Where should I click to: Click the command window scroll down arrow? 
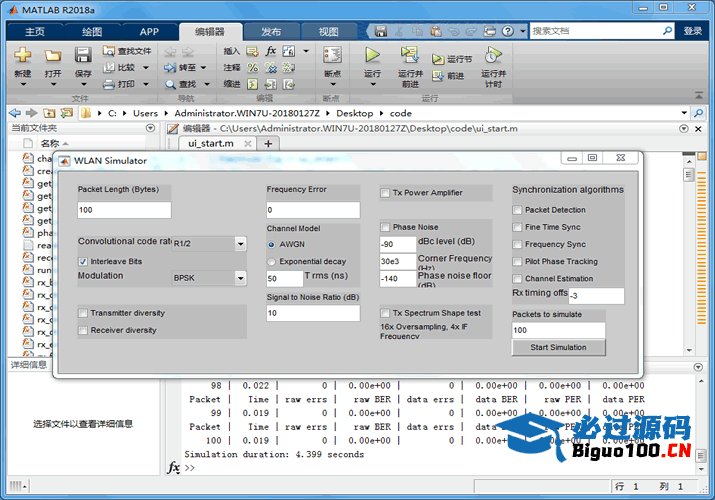(x=701, y=469)
